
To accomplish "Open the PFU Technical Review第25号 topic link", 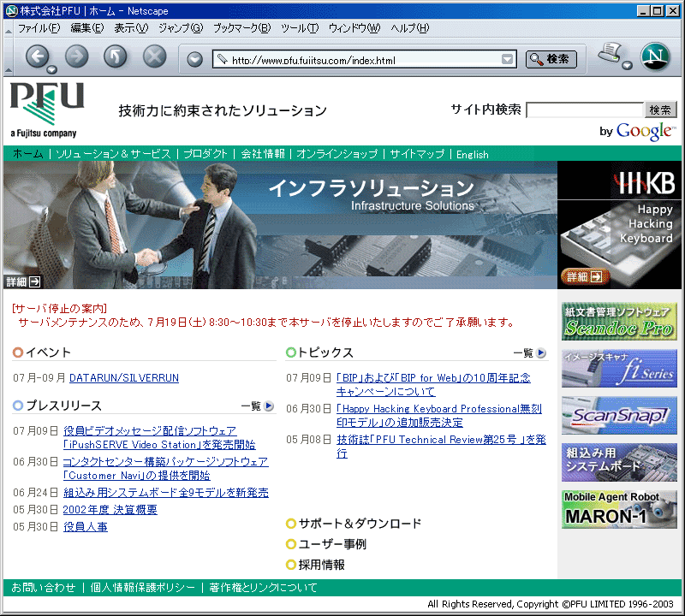I will pos(441,447).
